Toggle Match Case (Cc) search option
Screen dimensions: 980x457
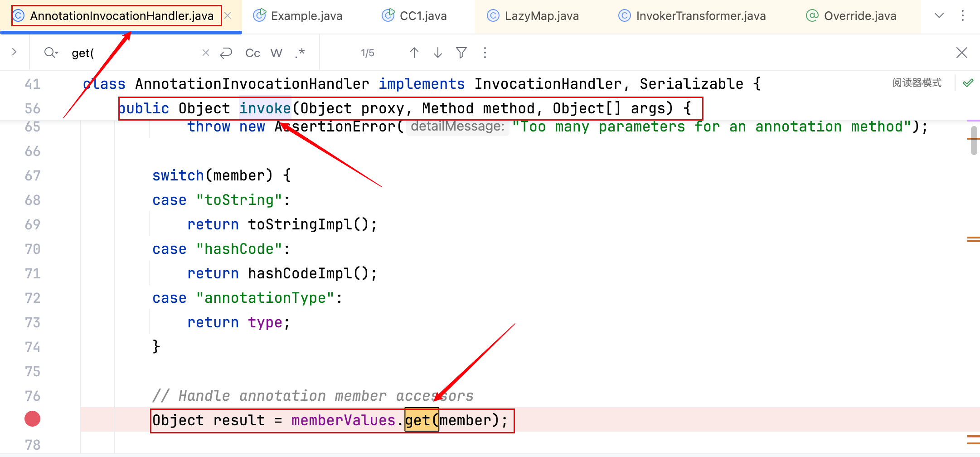(x=252, y=53)
